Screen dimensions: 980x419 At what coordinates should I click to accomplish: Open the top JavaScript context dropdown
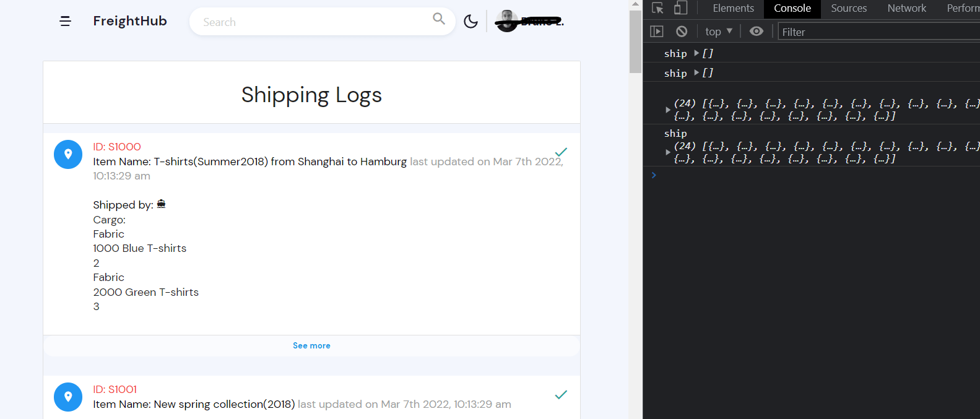click(719, 31)
